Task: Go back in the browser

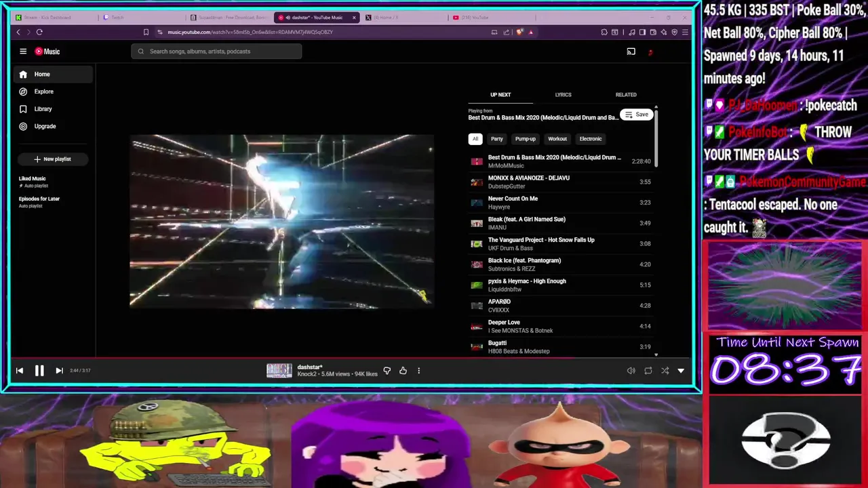Action: click(x=18, y=32)
